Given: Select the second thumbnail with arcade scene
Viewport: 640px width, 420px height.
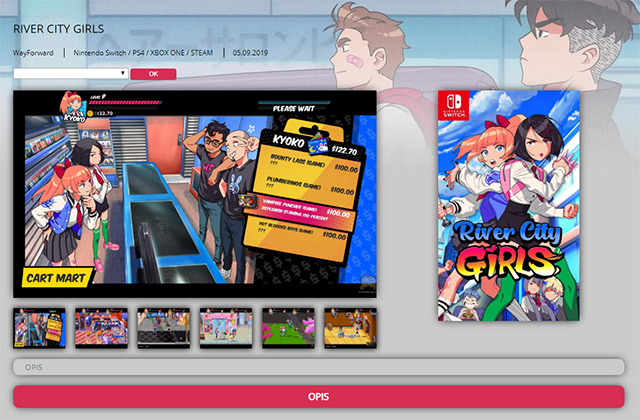Looking at the screenshot, I should tap(102, 328).
